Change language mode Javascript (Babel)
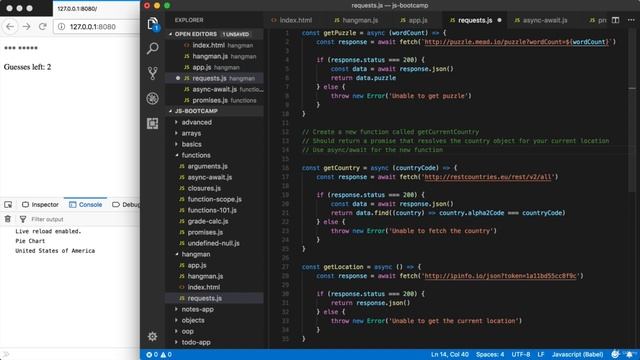 click(x=577, y=355)
